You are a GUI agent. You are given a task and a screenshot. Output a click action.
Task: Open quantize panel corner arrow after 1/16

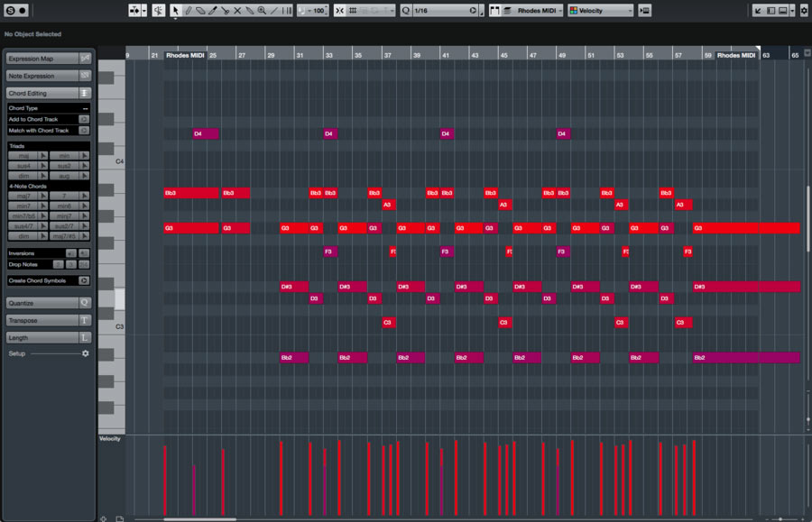pos(482,11)
